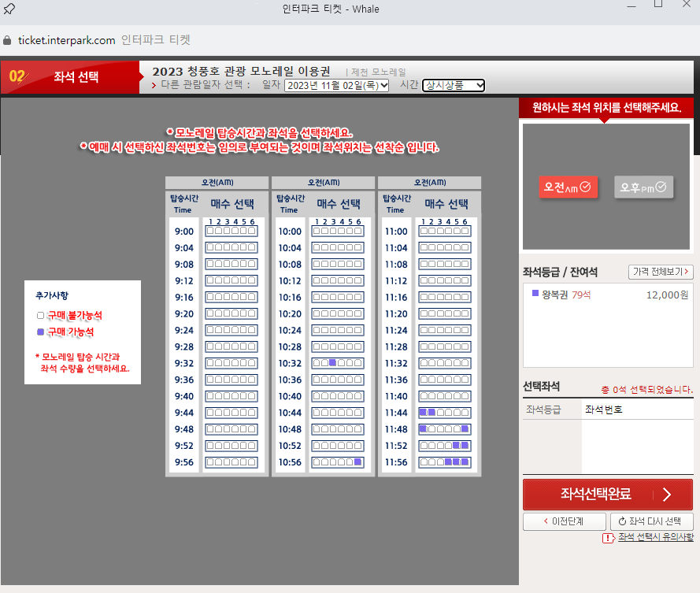
Task: Click the 10:44 time label
Action: (x=290, y=413)
